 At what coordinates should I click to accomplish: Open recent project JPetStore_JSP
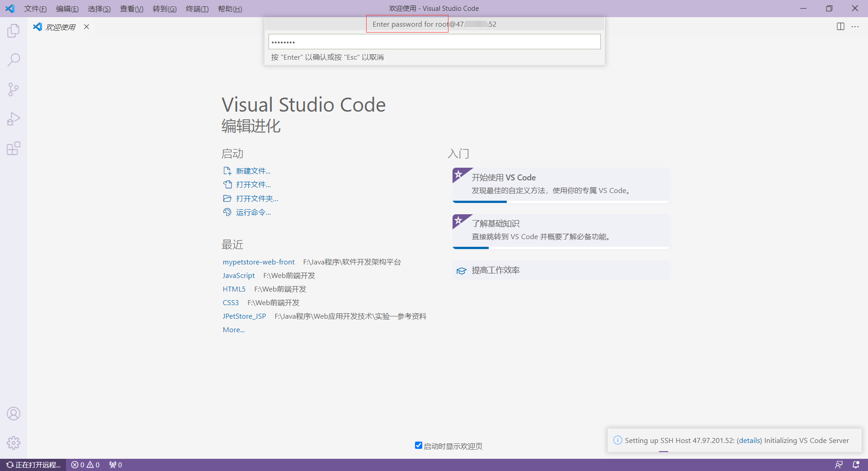click(x=244, y=316)
